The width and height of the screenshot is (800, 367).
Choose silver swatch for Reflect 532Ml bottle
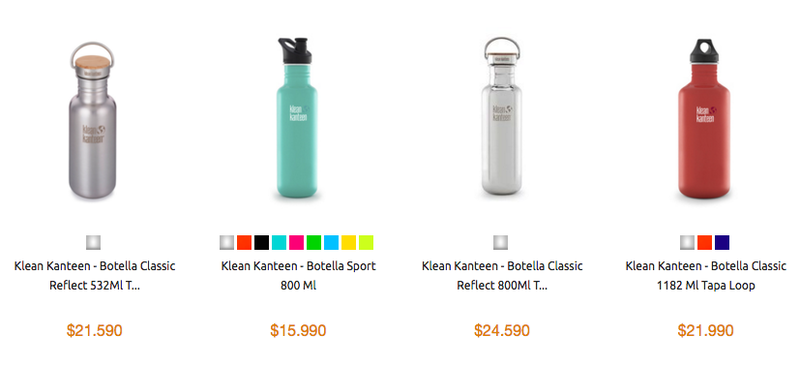tap(93, 242)
